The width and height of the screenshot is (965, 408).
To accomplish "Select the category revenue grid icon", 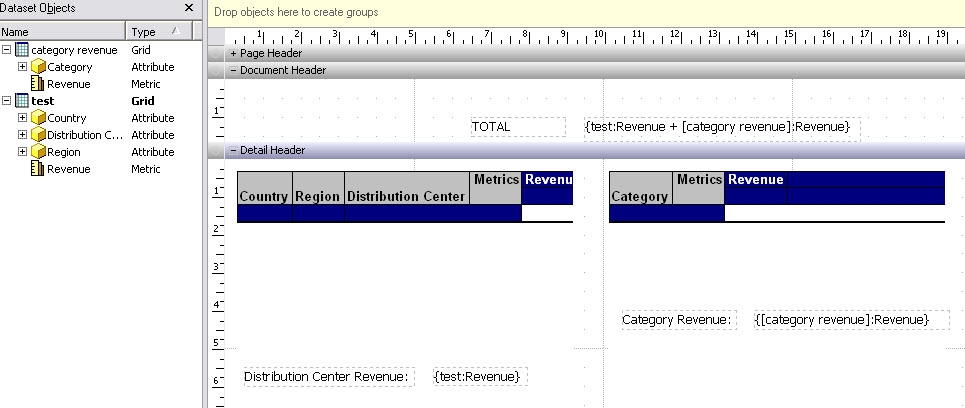I will (x=21, y=50).
